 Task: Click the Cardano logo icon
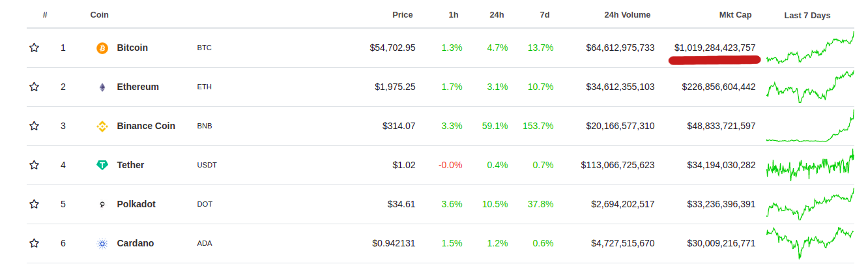click(102, 243)
